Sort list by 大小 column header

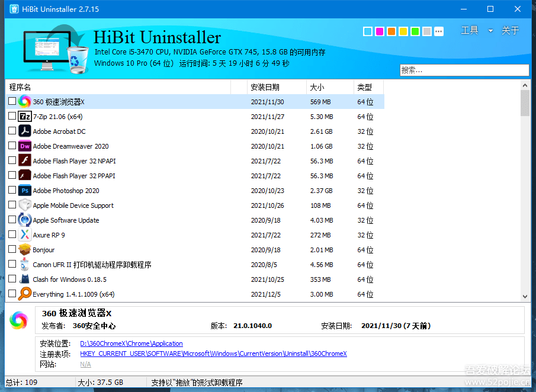click(x=317, y=87)
